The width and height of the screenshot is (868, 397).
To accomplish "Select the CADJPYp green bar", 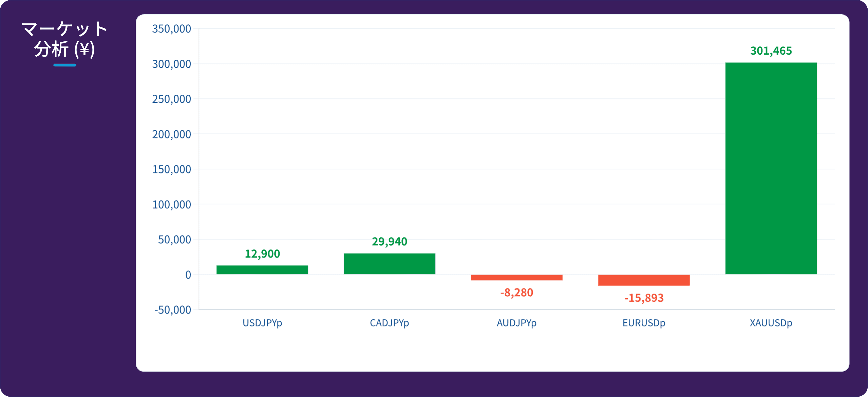I will click(389, 264).
